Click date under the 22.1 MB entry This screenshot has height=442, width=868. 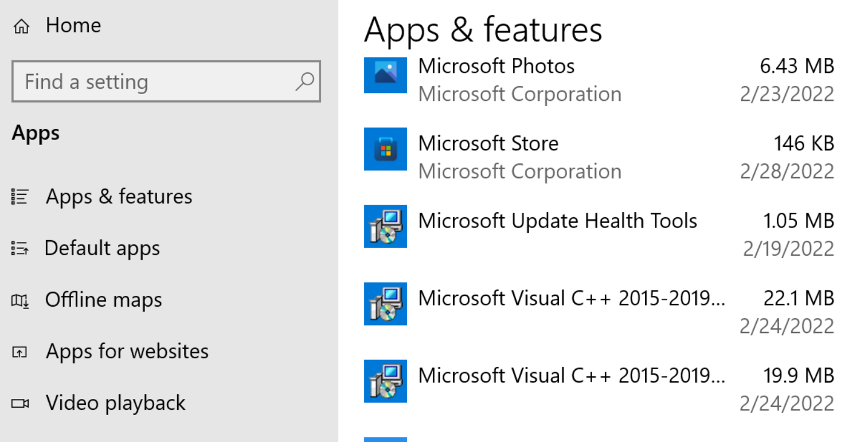pos(787,326)
